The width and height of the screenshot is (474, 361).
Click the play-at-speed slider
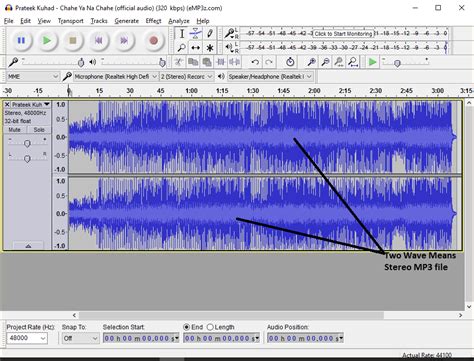406,62
